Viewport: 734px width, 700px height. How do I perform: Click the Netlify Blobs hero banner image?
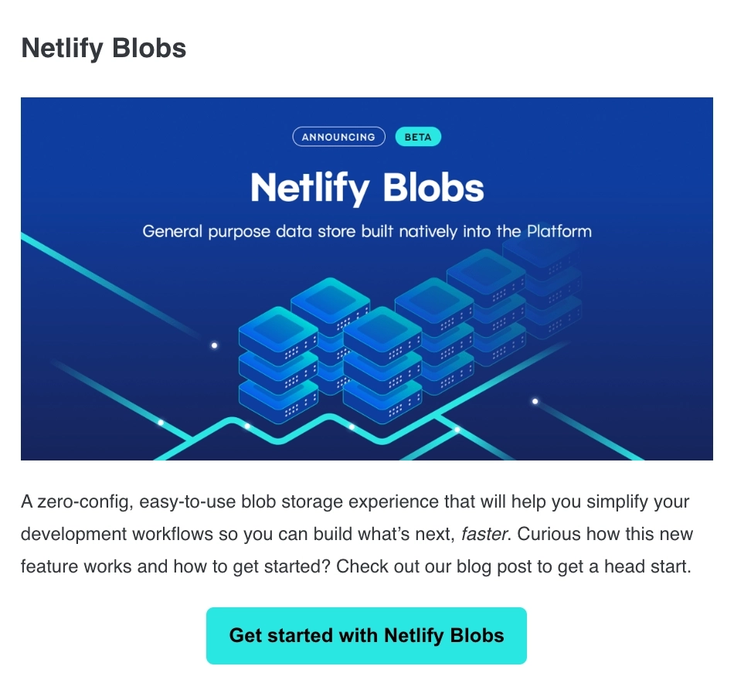[367, 278]
